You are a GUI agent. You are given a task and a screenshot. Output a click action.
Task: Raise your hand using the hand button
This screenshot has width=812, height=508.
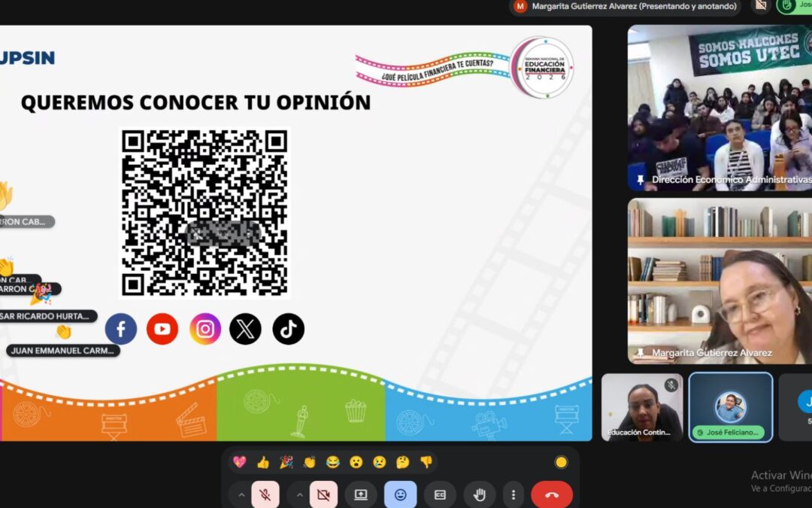click(480, 494)
